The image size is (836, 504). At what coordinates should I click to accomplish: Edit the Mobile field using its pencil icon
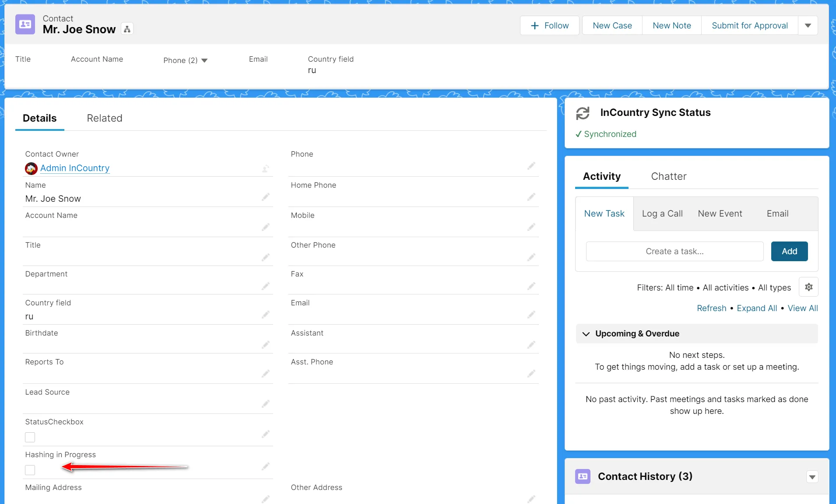click(531, 227)
